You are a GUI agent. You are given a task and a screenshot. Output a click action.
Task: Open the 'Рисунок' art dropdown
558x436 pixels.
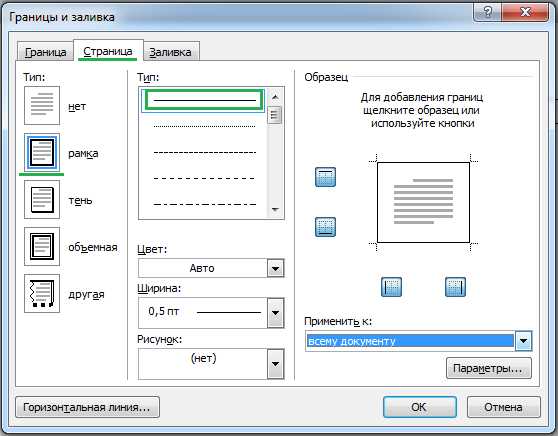click(x=275, y=364)
